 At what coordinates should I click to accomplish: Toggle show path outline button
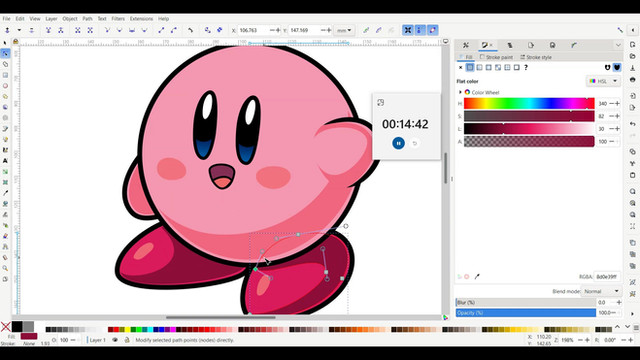tap(433, 30)
